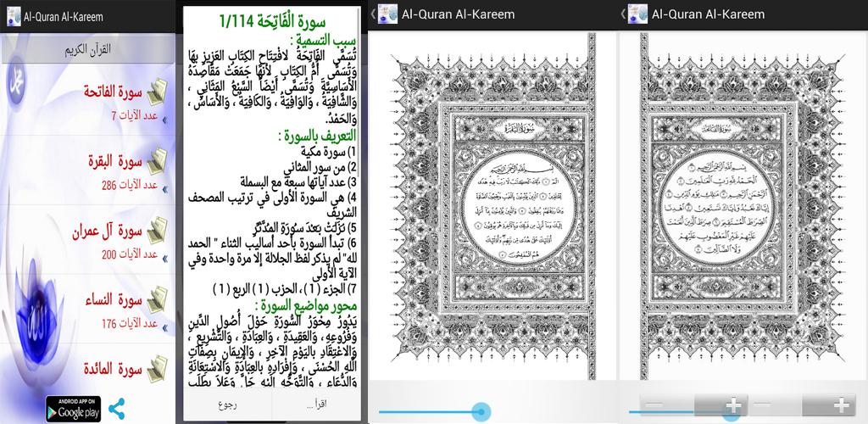Click the green heading التعريف بالسورة
868x424 pixels.
317,137
